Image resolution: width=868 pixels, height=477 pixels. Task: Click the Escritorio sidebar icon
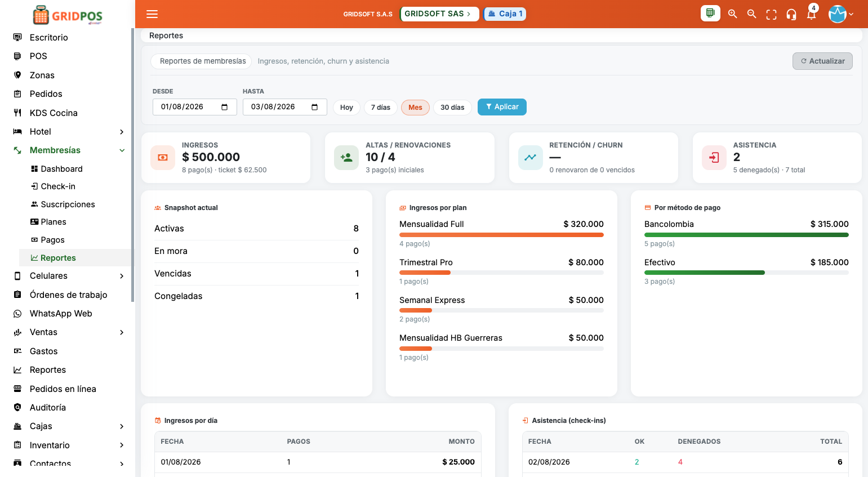click(x=17, y=37)
